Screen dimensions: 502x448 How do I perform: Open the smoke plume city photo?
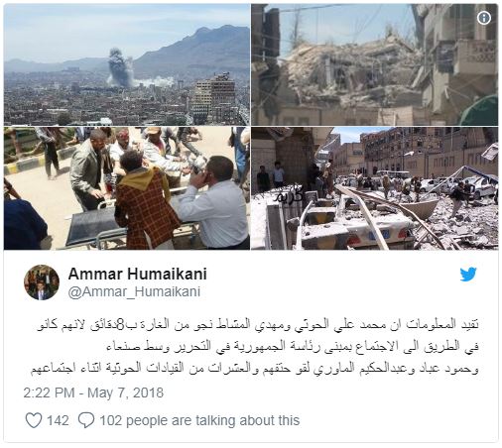[127, 64]
